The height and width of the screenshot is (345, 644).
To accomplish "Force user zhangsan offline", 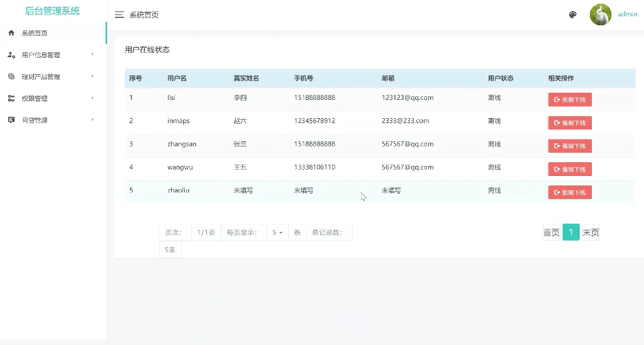I will [x=570, y=146].
